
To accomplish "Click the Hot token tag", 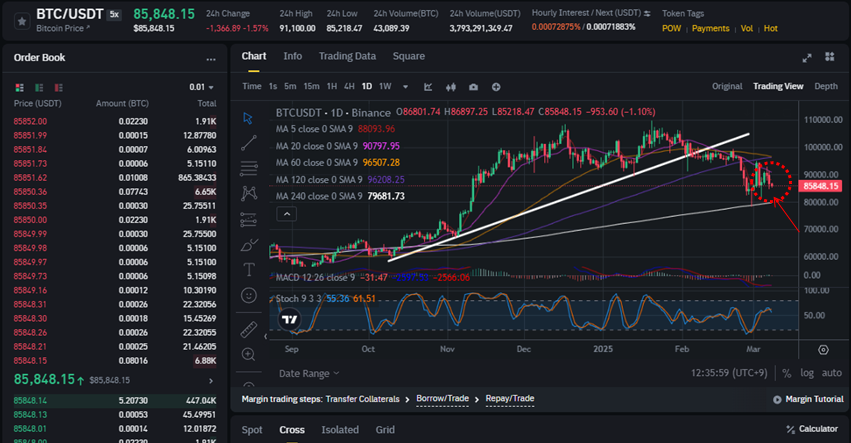I will pos(771,28).
